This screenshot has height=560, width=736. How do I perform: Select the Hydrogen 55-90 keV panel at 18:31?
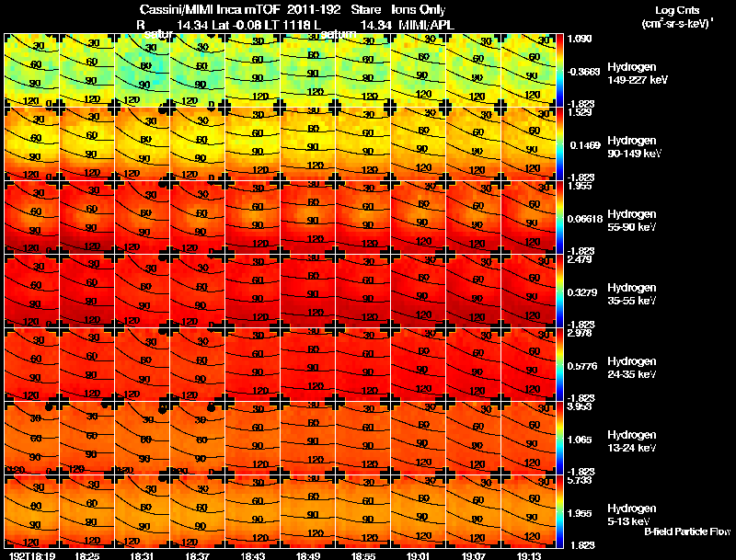(143, 217)
